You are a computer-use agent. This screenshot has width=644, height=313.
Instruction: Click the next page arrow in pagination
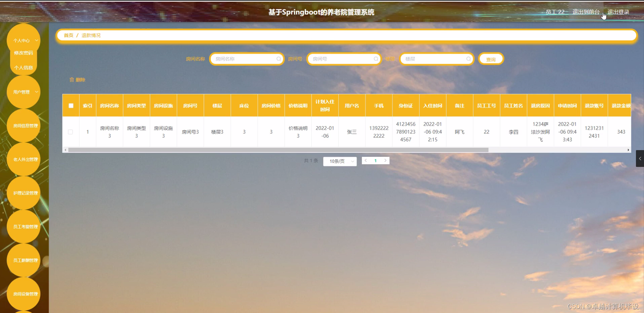pyautogui.click(x=385, y=161)
